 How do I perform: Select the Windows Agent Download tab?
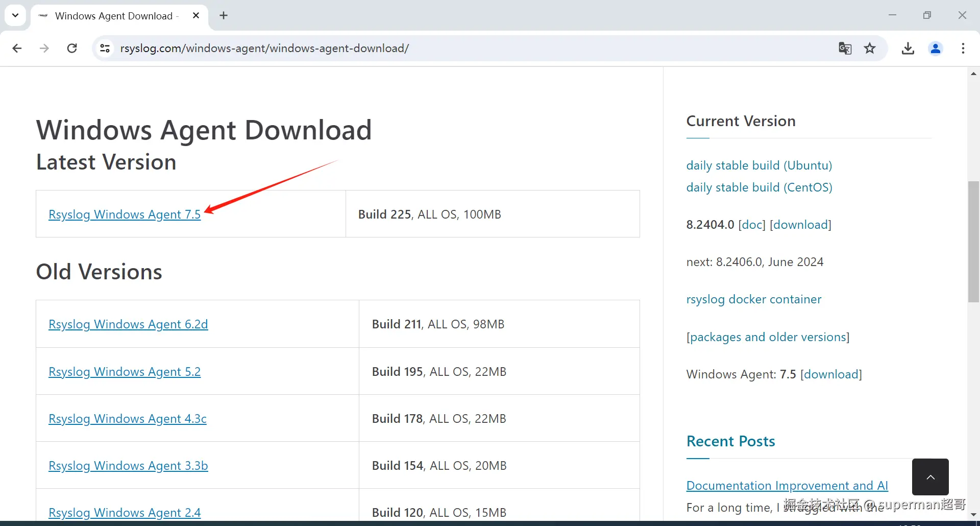tap(119, 16)
